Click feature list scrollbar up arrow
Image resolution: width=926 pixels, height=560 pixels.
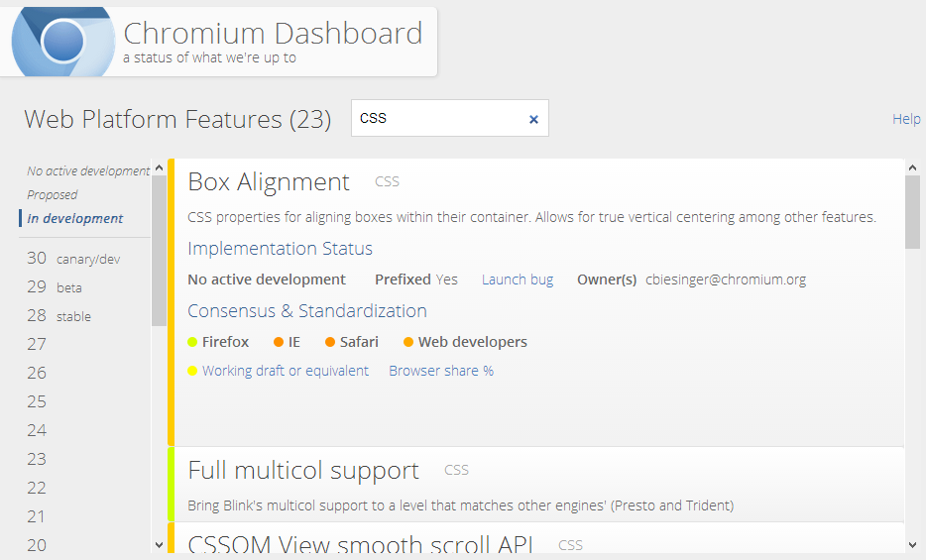[912, 168]
